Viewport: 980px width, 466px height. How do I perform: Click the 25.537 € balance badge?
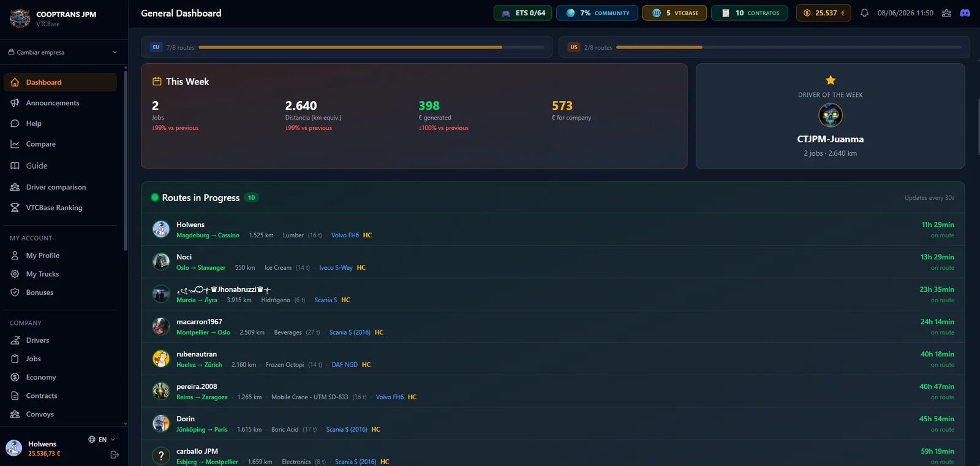pyautogui.click(x=824, y=13)
